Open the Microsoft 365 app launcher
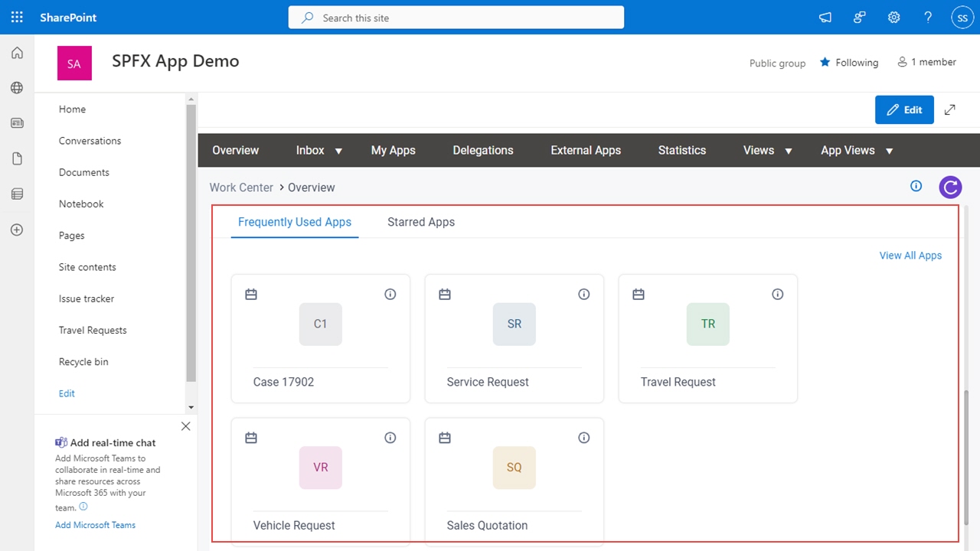The height and width of the screenshot is (551, 980). (17, 17)
